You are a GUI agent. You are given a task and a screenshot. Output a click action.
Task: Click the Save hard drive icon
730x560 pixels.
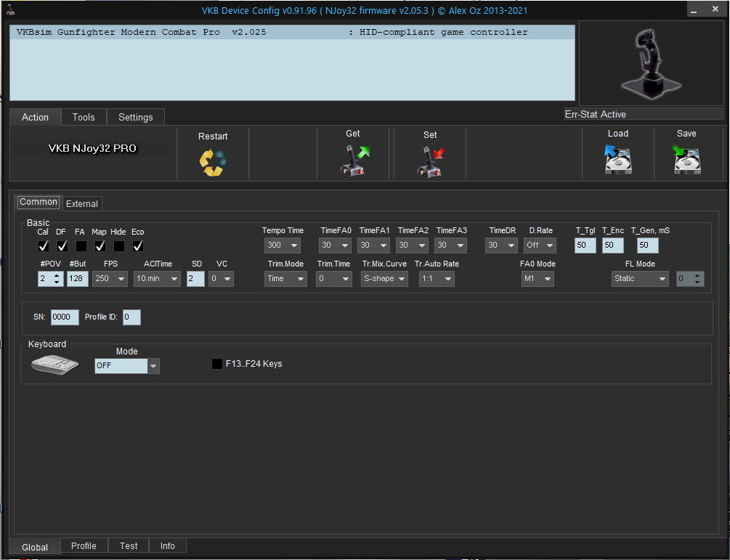(686, 160)
